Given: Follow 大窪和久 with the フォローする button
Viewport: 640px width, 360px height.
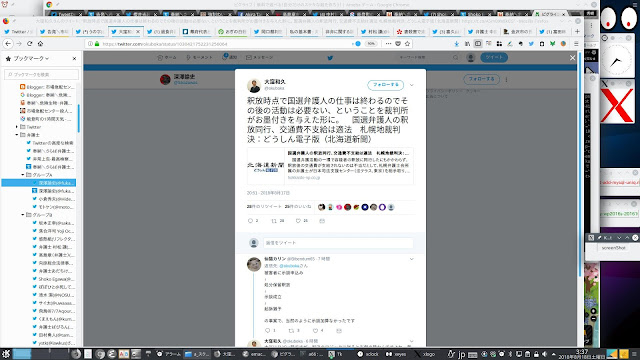Looking at the screenshot, I should click(385, 85).
